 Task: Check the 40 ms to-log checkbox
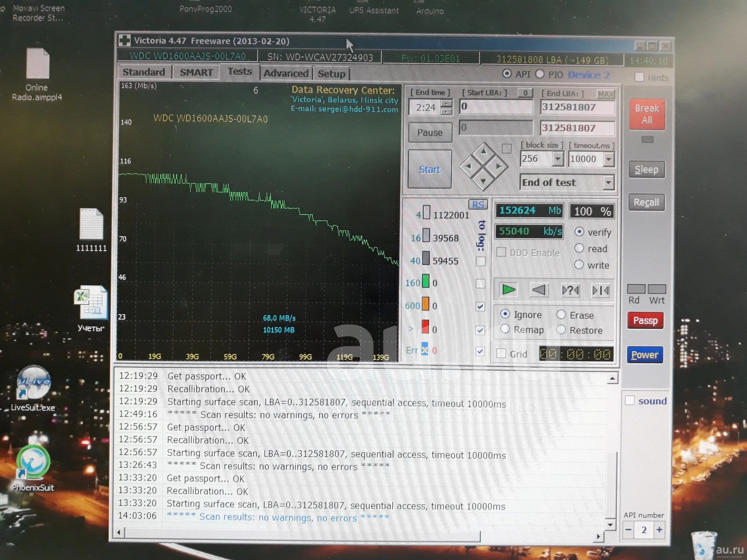[x=481, y=261]
